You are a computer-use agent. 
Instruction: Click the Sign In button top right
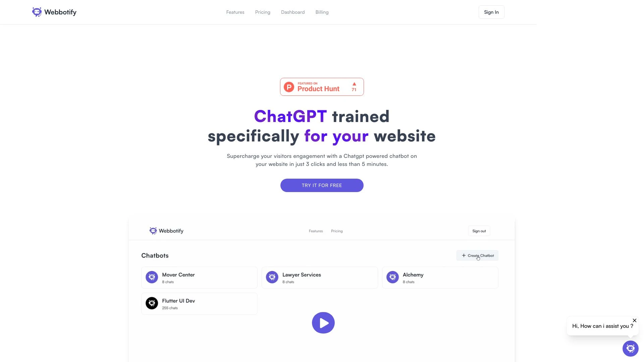(491, 12)
